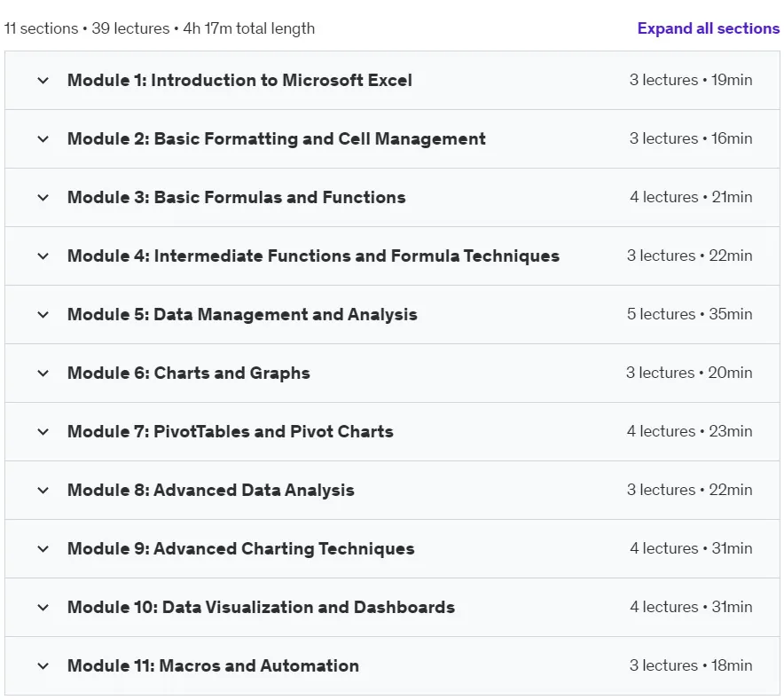This screenshot has height=700, width=784.
Task: Toggle chevron for Module 3 Basic Formulas
Action: [x=43, y=198]
